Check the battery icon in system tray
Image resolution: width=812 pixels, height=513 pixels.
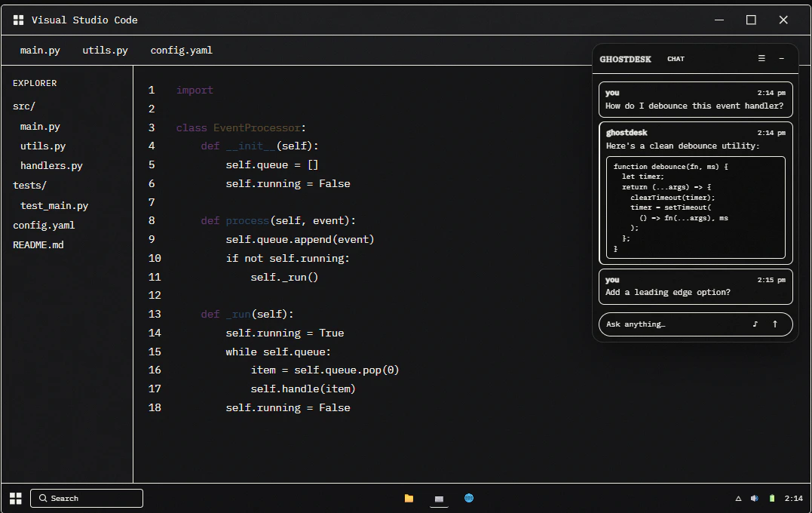(x=771, y=498)
